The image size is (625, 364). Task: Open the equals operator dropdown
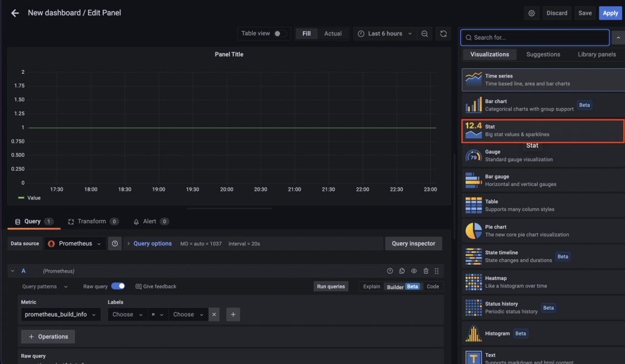tap(158, 315)
